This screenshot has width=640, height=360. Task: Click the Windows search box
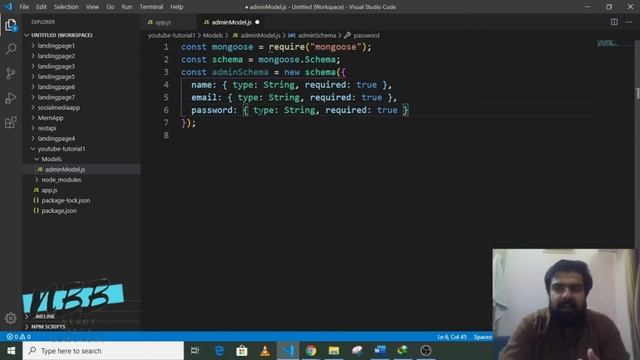(103, 351)
